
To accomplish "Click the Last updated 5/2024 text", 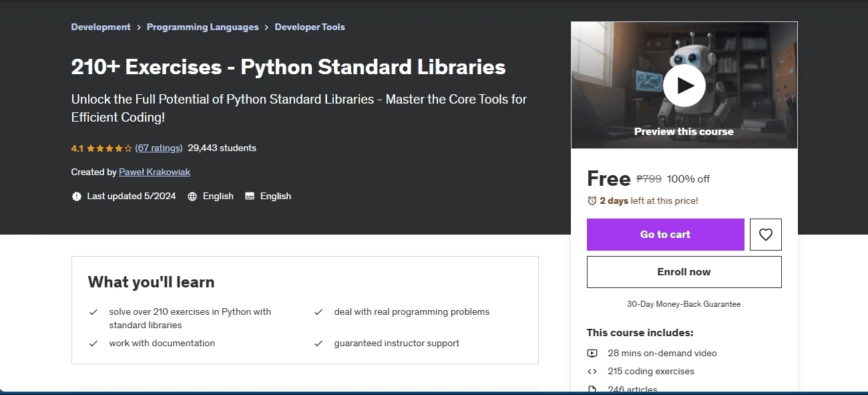I will 132,196.
